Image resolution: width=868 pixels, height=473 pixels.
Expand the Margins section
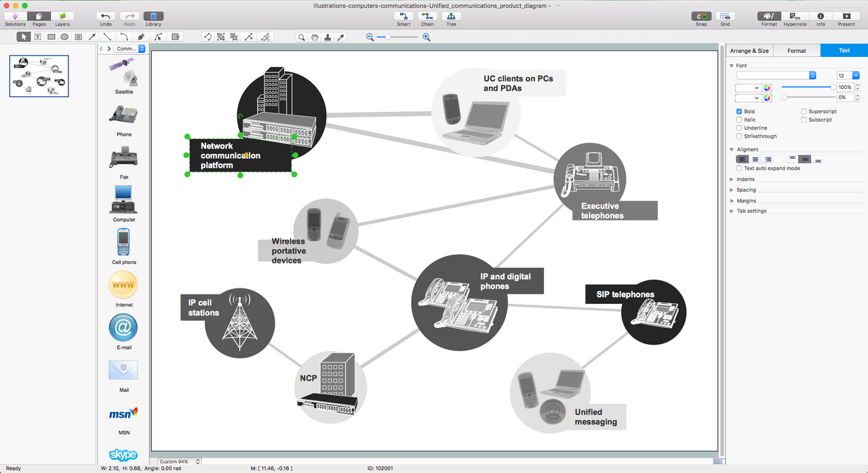(732, 201)
